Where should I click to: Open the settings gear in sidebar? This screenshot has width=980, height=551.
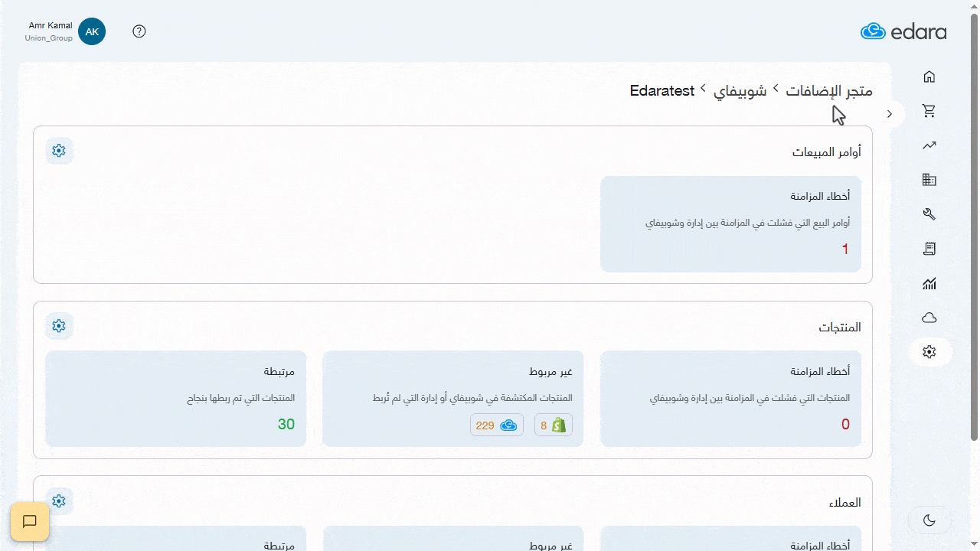tap(929, 352)
